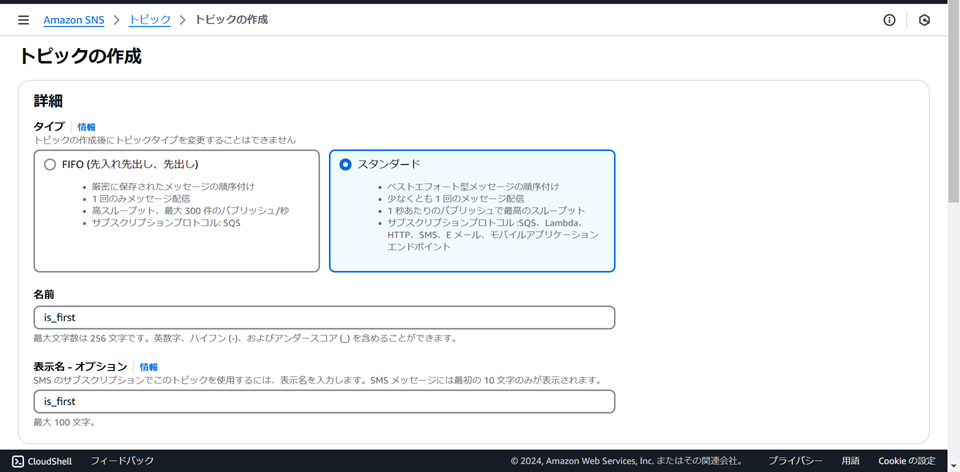960x472 pixels.
Task: Click the トピックの作成 breadcrumb text
Action: (231, 20)
